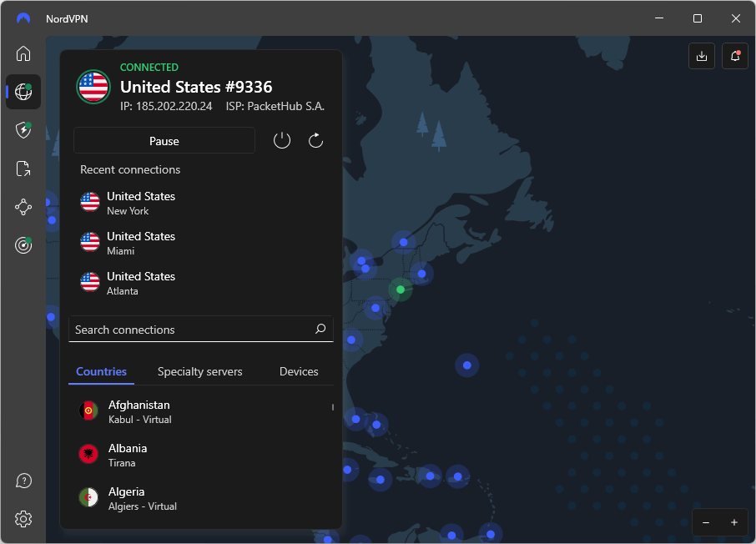The image size is (756, 544).
Task: Select the VPN globe icon in sidebar
Action: 23,92
